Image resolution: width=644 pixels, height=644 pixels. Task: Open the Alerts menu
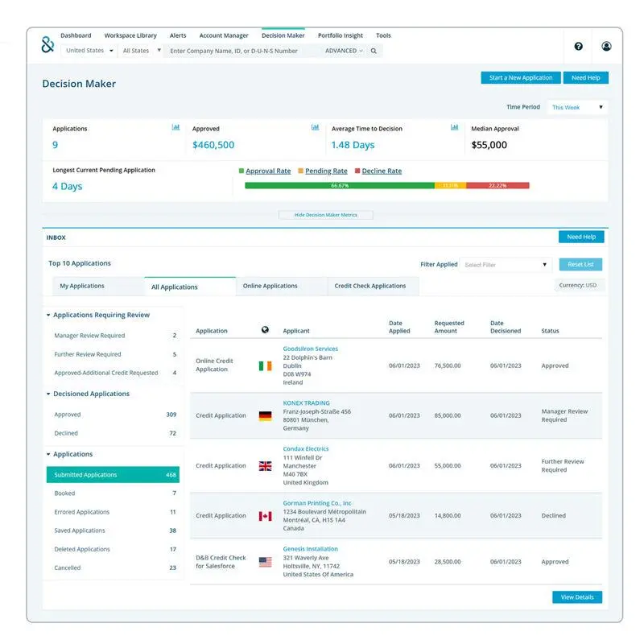click(178, 35)
